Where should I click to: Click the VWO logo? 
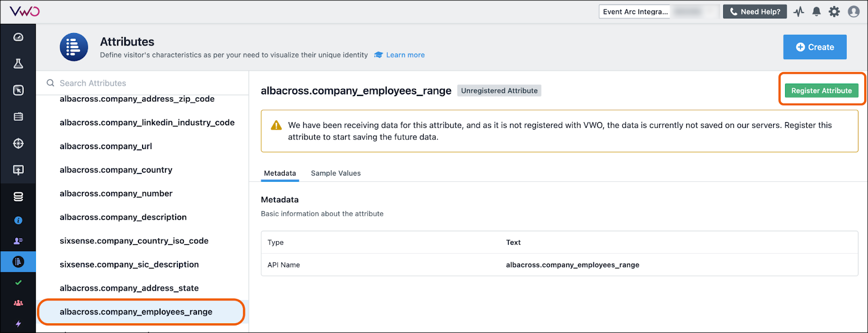pyautogui.click(x=24, y=11)
